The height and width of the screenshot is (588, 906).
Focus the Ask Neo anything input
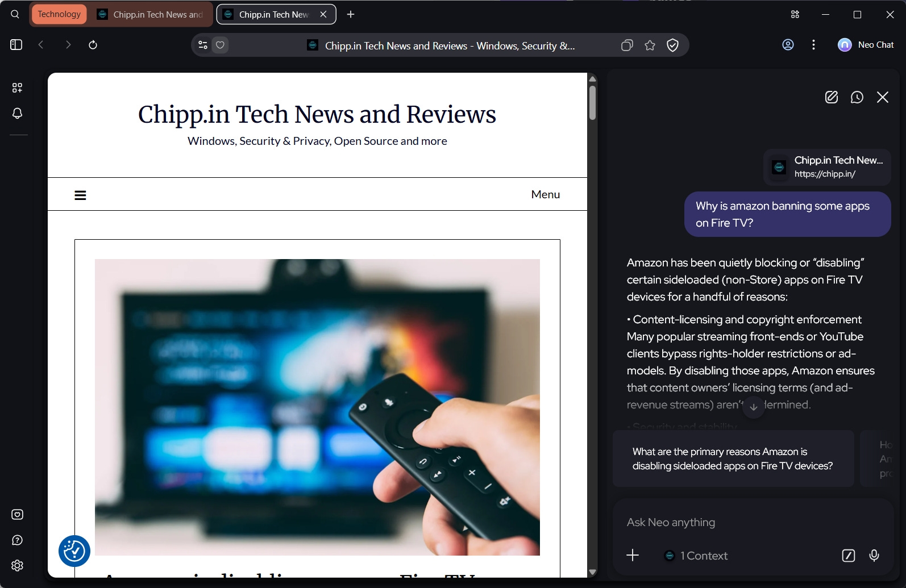(x=753, y=522)
